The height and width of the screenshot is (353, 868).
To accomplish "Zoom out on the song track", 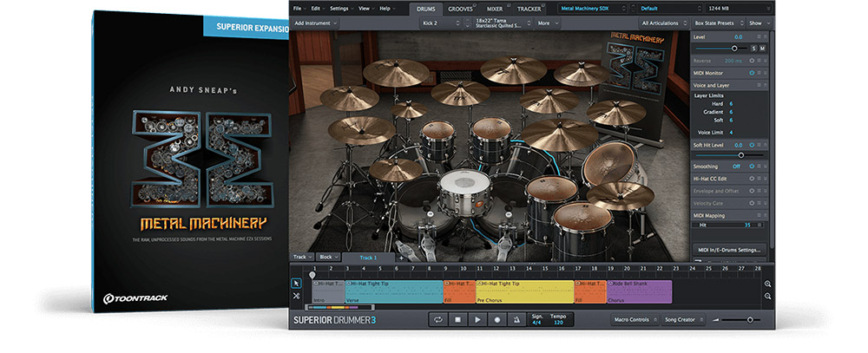I will 768,296.
